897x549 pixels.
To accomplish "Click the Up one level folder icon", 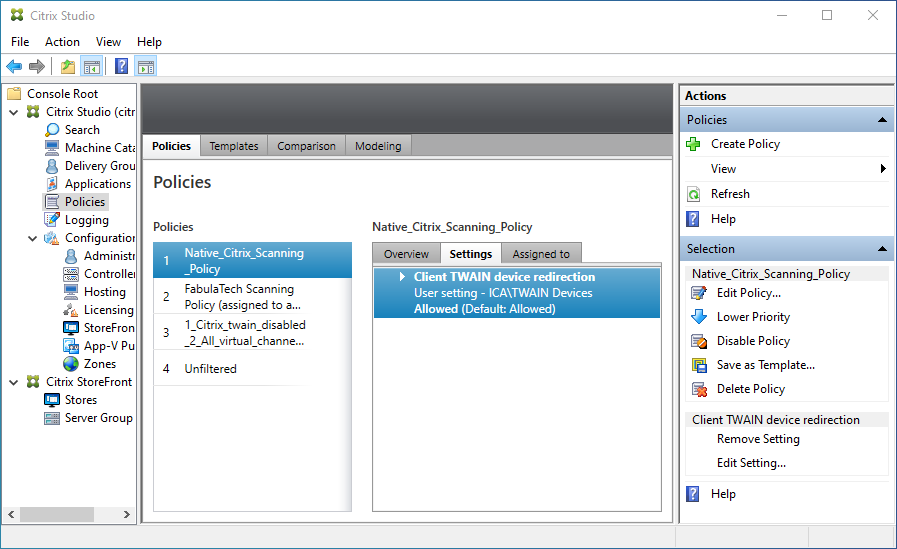I will point(68,67).
